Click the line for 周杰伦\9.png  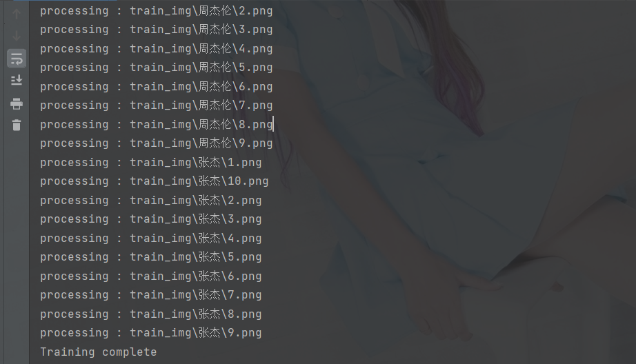click(x=156, y=143)
